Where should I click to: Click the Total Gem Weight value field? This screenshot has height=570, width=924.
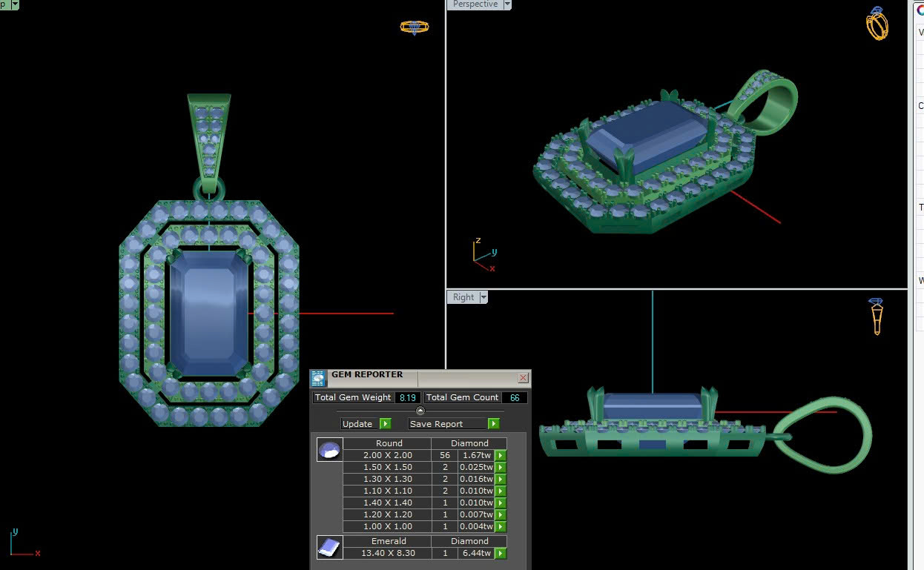pyautogui.click(x=407, y=398)
